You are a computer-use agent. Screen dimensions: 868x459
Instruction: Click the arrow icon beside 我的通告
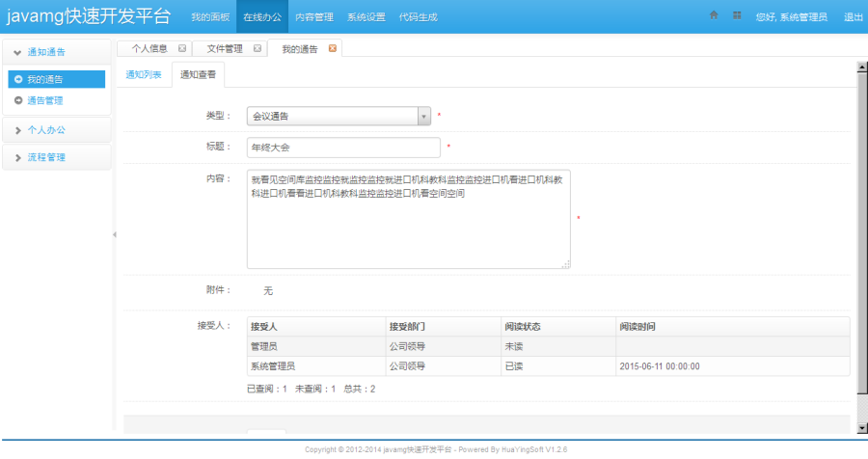18,80
